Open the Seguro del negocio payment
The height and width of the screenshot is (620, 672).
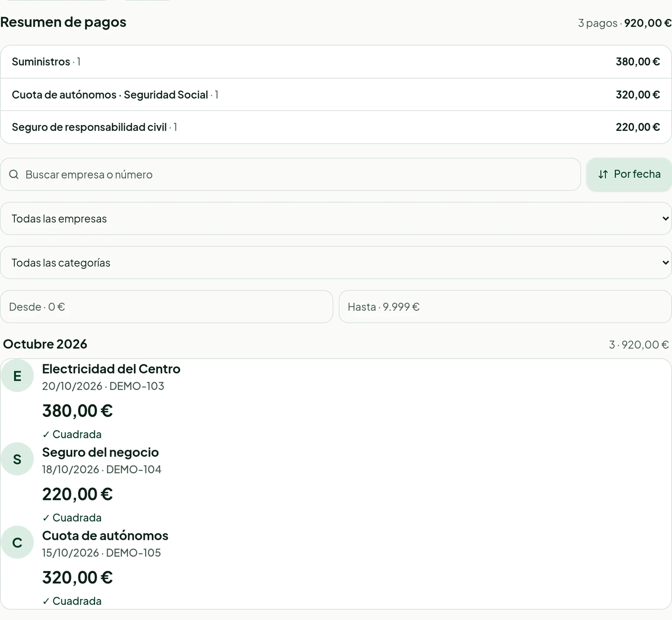[336, 484]
